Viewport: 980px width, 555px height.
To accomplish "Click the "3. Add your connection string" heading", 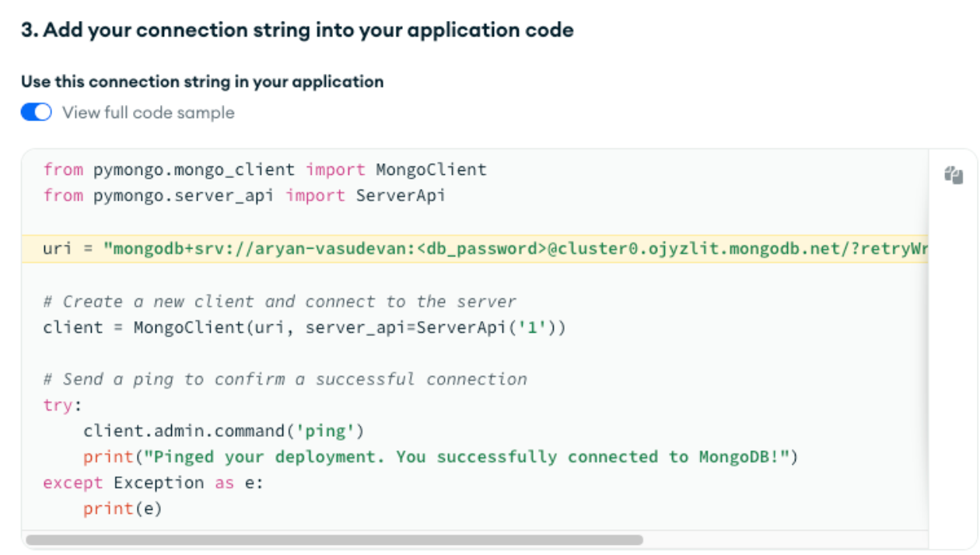I will (x=297, y=30).
